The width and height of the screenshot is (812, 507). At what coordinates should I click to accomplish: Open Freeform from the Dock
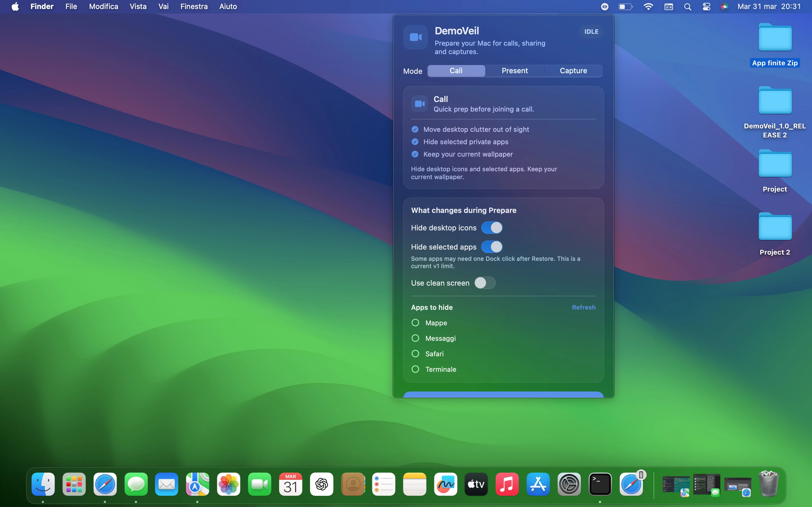(445, 484)
